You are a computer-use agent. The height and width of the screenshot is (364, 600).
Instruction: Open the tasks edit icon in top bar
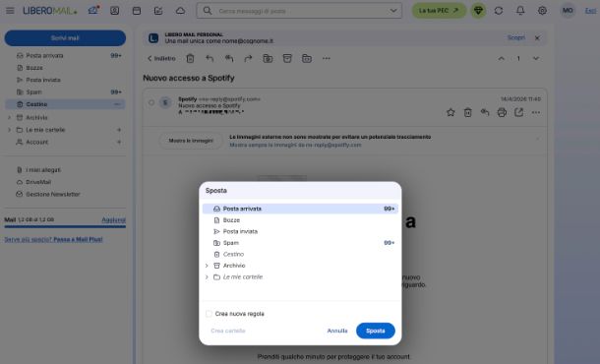[158, 11]
